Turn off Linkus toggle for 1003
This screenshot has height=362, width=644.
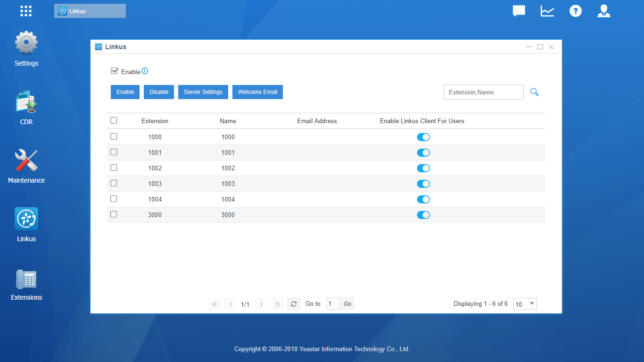pyautogui.click(x=423, y=184)
